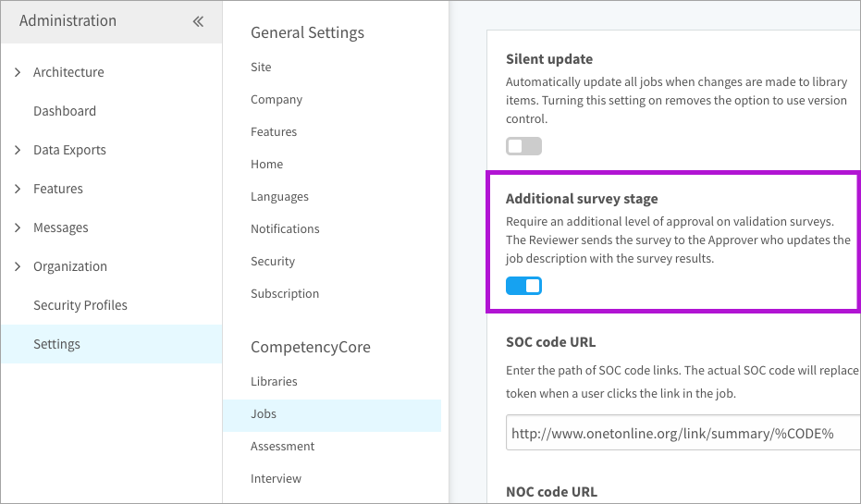Select Settings in the Administration sidebar
The image size is (861, 504).
point(57,344)
